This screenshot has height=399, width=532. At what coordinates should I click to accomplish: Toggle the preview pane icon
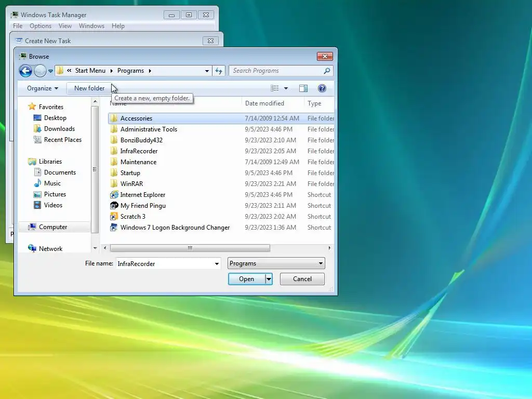tap(303, 88)
